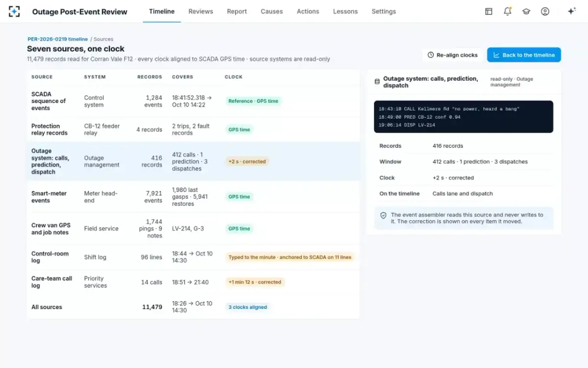Open the sparkle assistant icon
This screenshot has height=368, width=588.
[571, 11]
